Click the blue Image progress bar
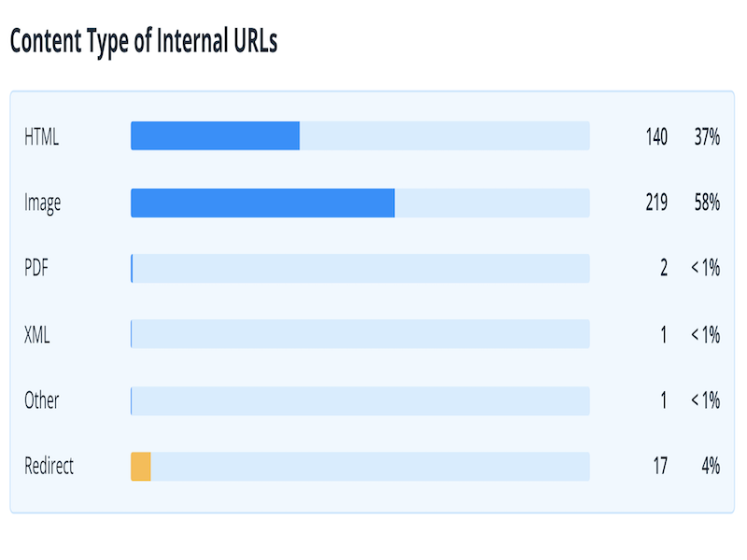 pos(262,203)
